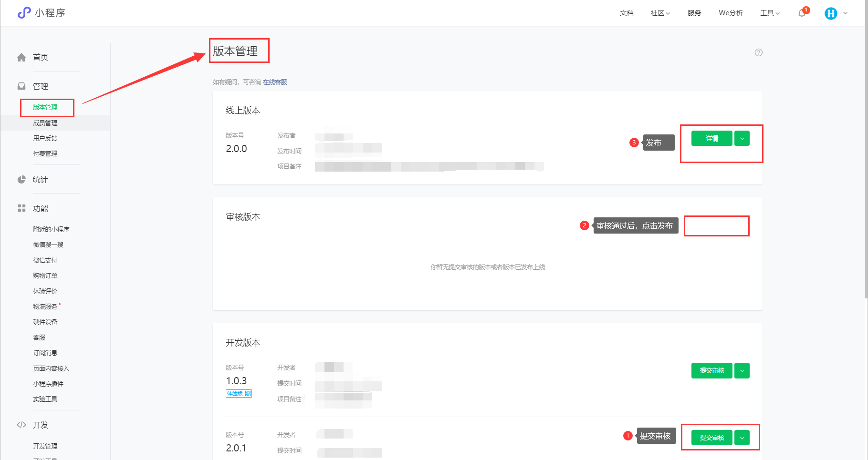Click the 功能 grid icon
The image size is (868, 460).
click(21, 208)
